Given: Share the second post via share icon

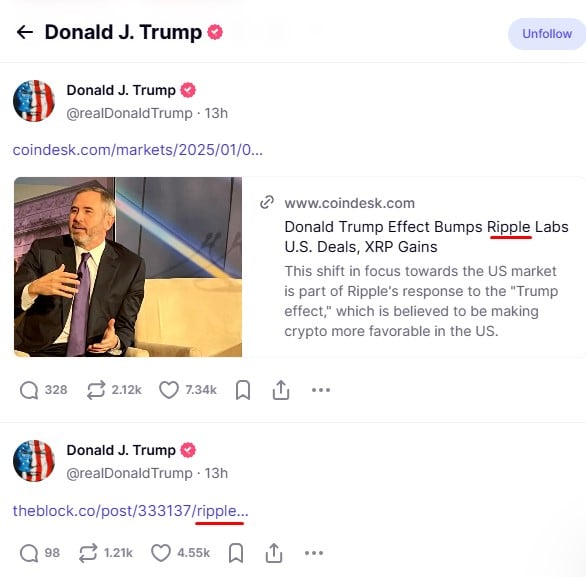Looking at the screenshot, I should click(274, 553).
